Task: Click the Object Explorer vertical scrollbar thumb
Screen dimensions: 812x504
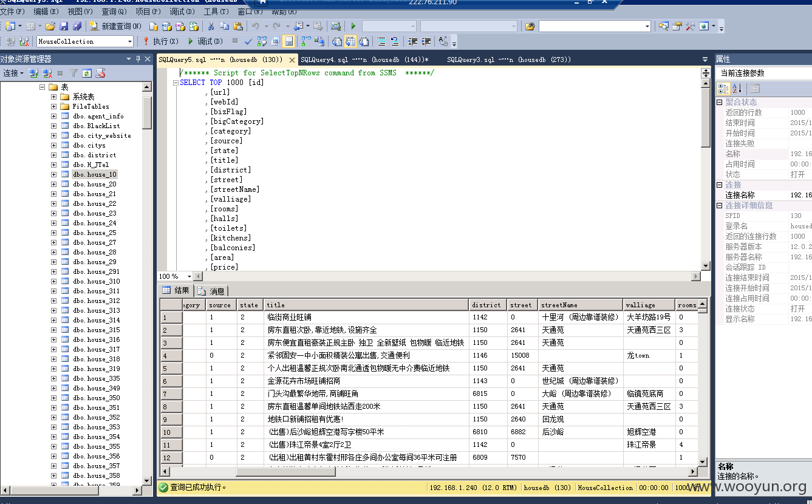Action: (147, 112)
